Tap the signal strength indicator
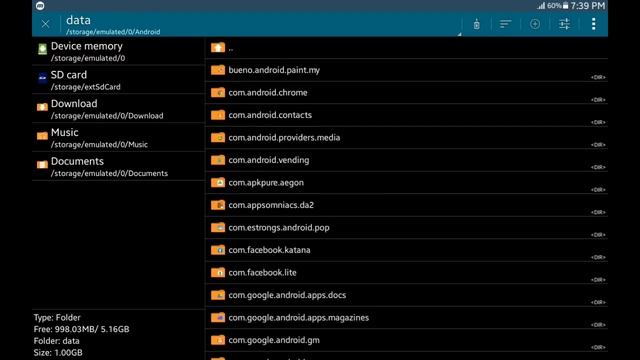Screen dimensions: 640x360 pos(541,6)
